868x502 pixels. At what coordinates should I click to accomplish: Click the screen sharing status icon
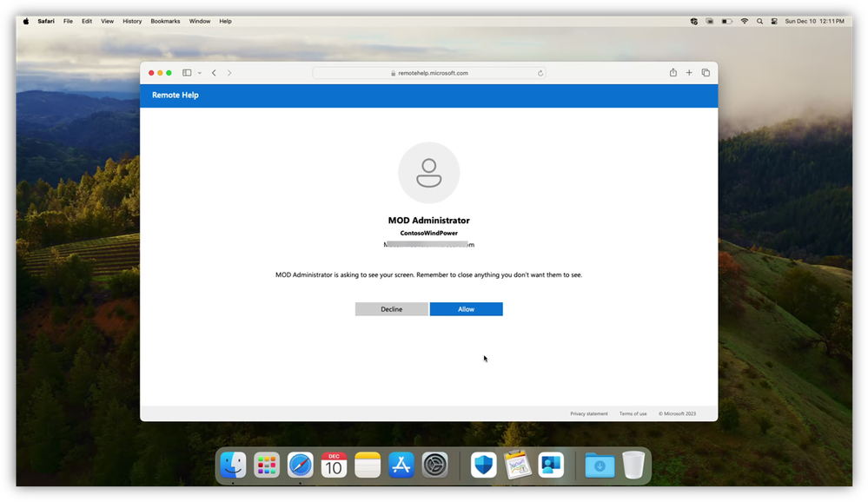tap(710, 22)
